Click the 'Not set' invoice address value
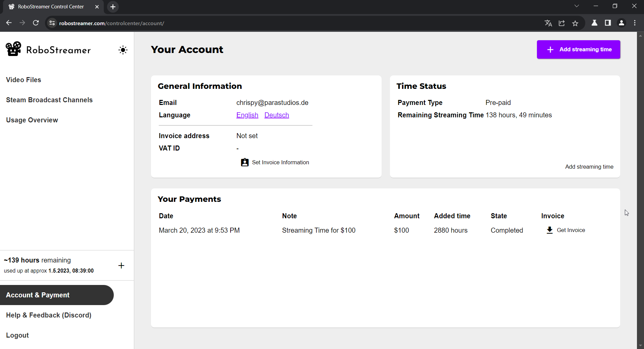This screenshot has height=349, width=644. tap(247, 136)
